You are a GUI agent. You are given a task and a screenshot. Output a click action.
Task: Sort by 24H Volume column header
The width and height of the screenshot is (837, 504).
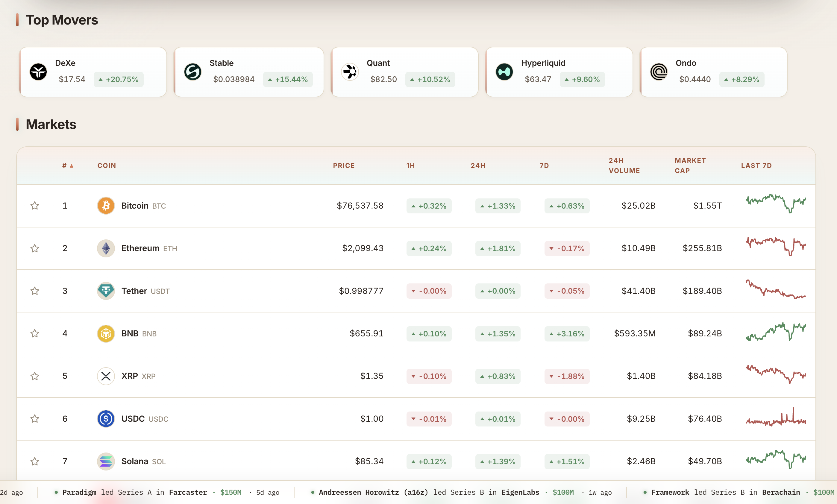pyautogui.click(x=624, y=166)
